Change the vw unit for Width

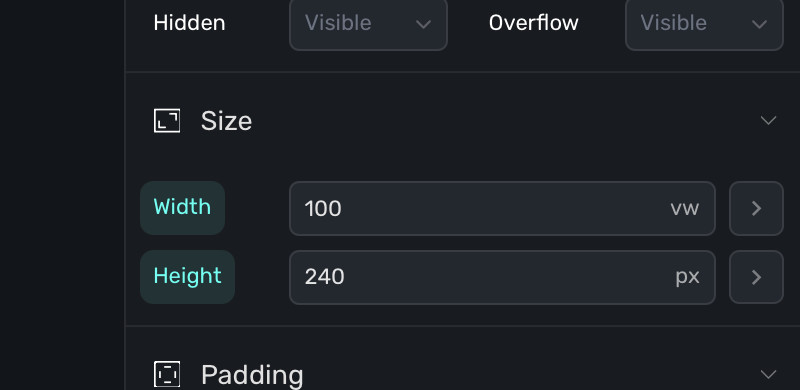tap(685, 208)
